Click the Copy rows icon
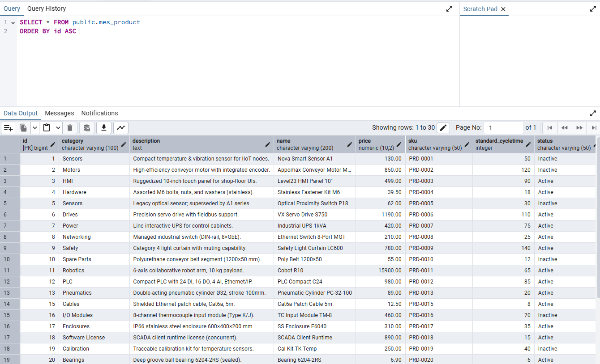 (x=23, y=128)
